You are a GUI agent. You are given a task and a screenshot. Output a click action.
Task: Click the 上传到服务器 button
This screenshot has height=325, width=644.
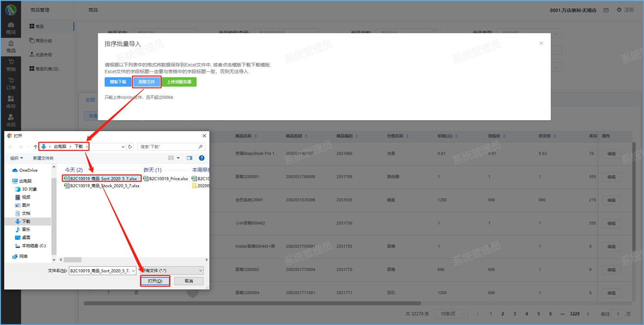[x=179, y=82]
